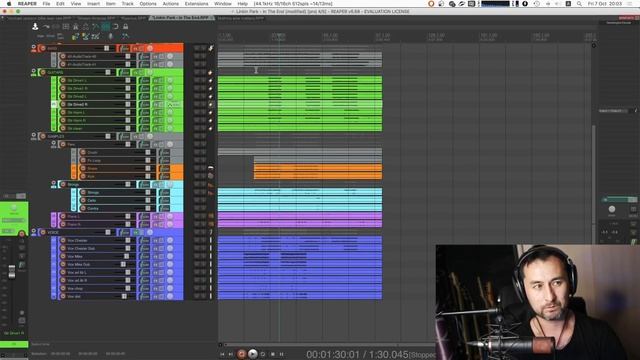Arm the Piano R track for recording

pyautogui.click(x=63, y=224)
